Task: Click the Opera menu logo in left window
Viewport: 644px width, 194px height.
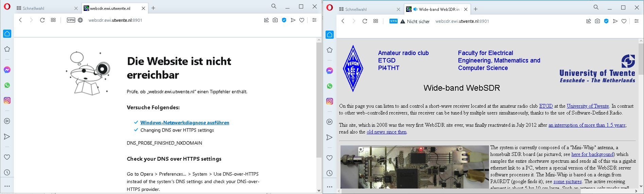Action: 7,7
